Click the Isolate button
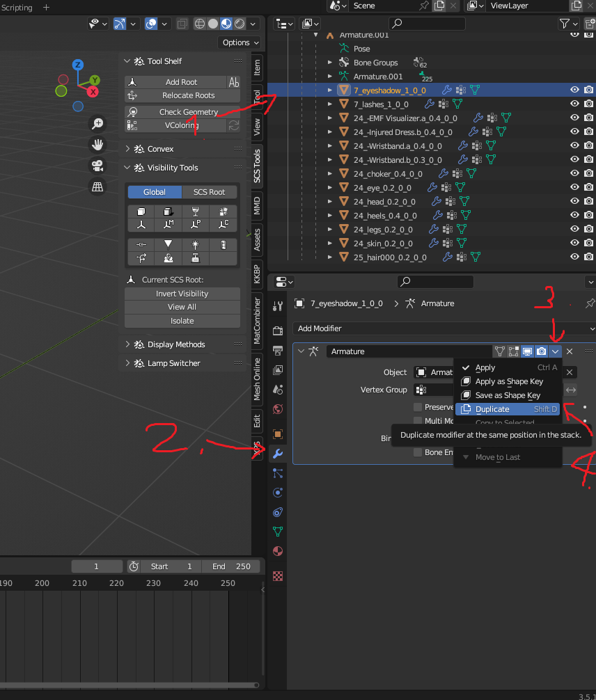The height and width of the screenshot is (700, 596). point(182,321)
